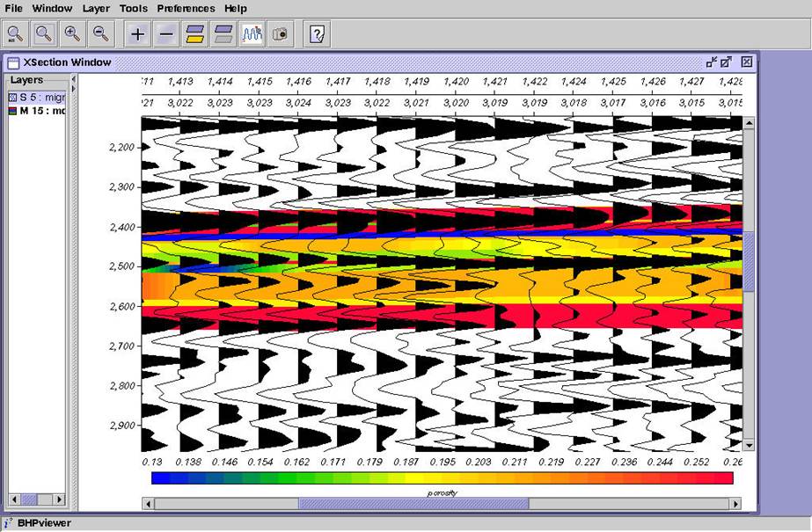Click the 1,426 trace header label

pos(653,81)
